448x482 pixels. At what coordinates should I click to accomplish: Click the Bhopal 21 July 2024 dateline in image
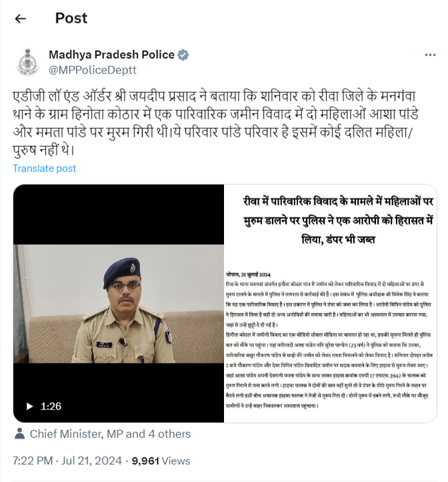[248, 275]
